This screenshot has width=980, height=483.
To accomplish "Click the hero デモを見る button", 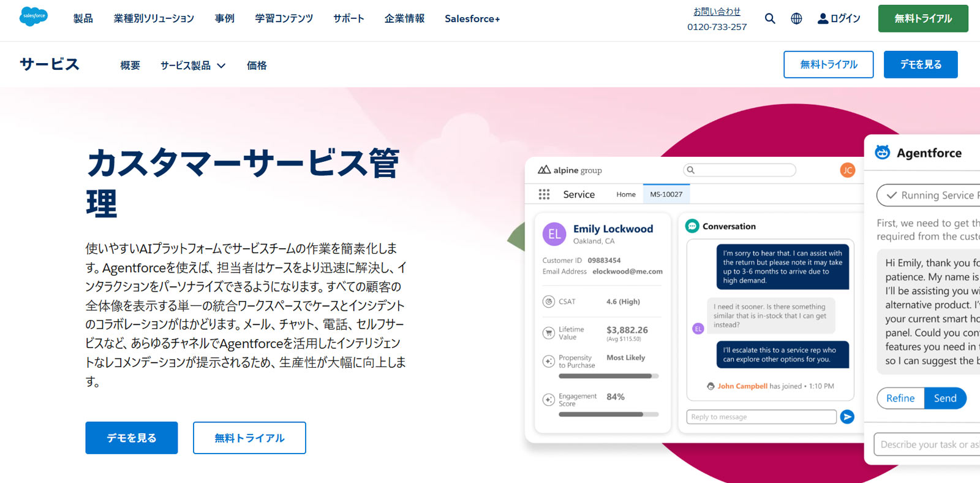I will tap(132, 438).
